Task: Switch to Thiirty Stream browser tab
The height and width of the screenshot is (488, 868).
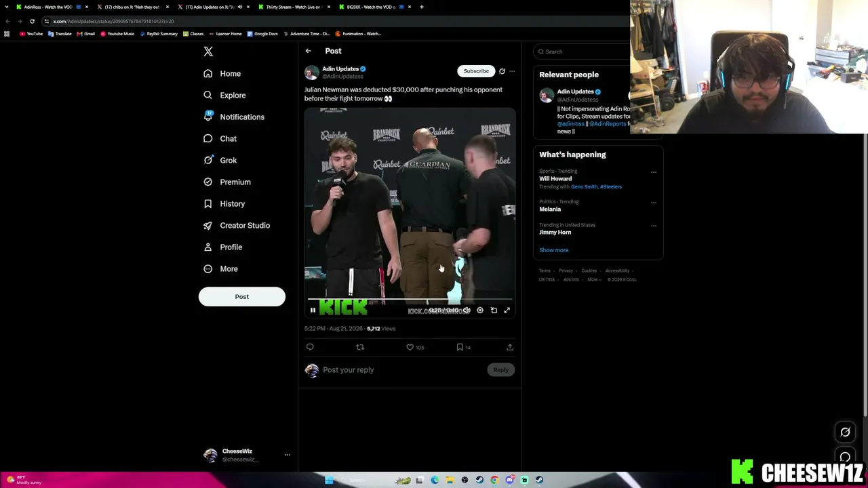Action: (293, 7)
